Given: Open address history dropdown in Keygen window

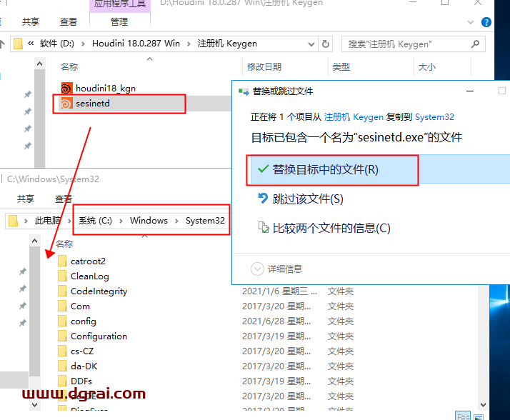Looking at the screenshot, I should [x=311, y=44].
